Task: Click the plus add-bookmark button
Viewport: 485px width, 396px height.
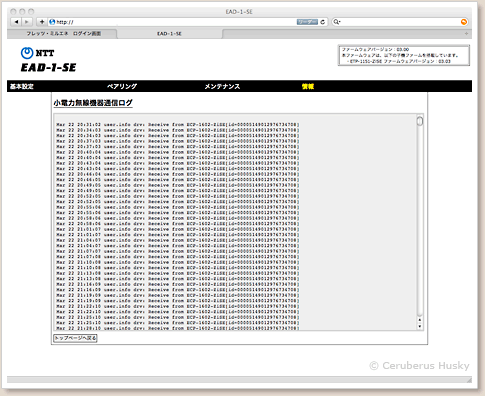Action: point(41,22)
